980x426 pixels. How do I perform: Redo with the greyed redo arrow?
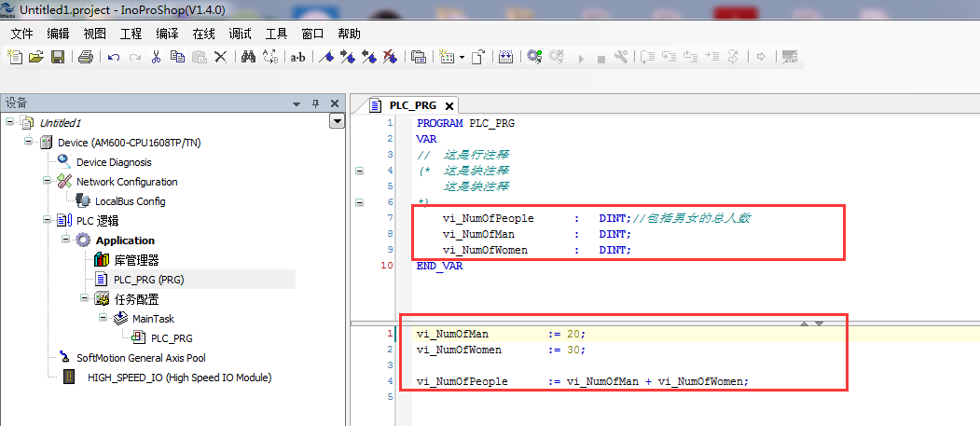(134, 57)
